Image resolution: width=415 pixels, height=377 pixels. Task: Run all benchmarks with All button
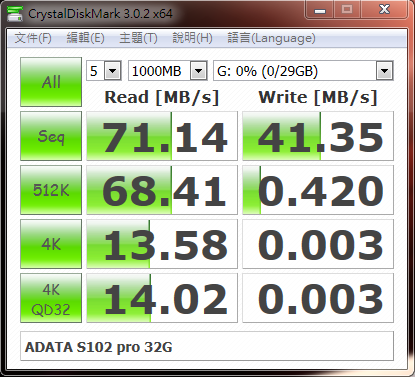click(51, 82)
